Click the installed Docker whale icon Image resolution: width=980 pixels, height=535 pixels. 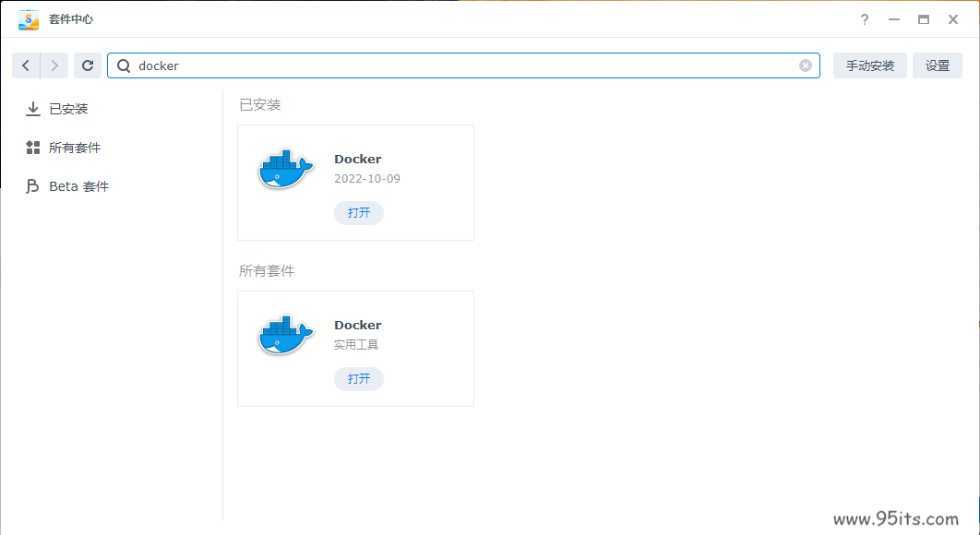286,169
